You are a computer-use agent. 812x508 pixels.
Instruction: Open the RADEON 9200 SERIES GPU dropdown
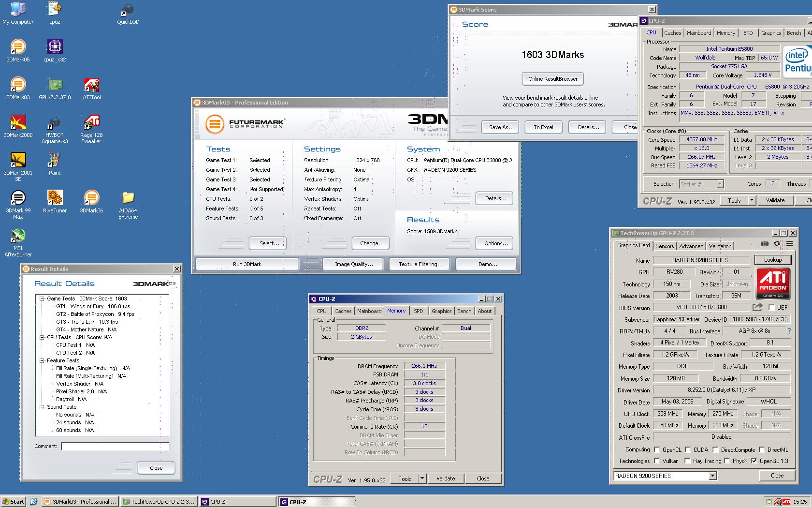[712, 476]
